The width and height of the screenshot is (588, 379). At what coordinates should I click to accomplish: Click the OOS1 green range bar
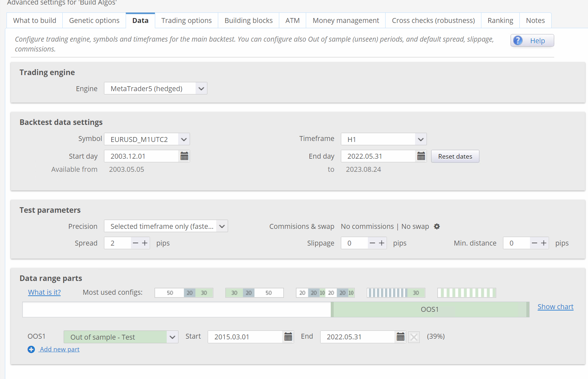[430, 309]
